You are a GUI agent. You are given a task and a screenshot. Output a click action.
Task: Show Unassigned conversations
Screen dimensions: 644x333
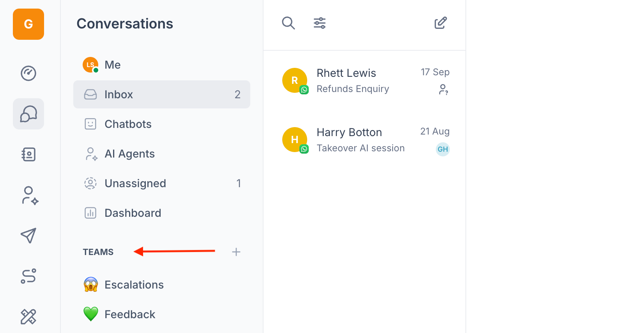tap(135, 183)
